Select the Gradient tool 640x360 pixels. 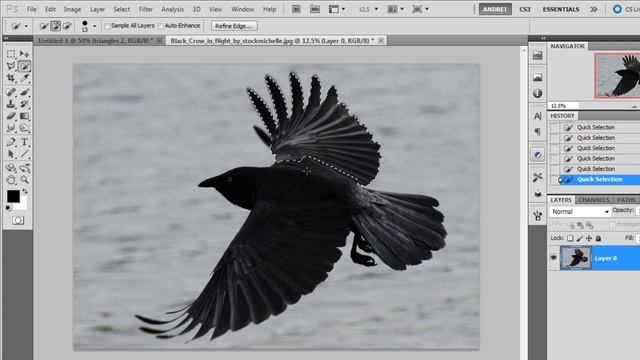pyautogui.click(x=24, y=116)
